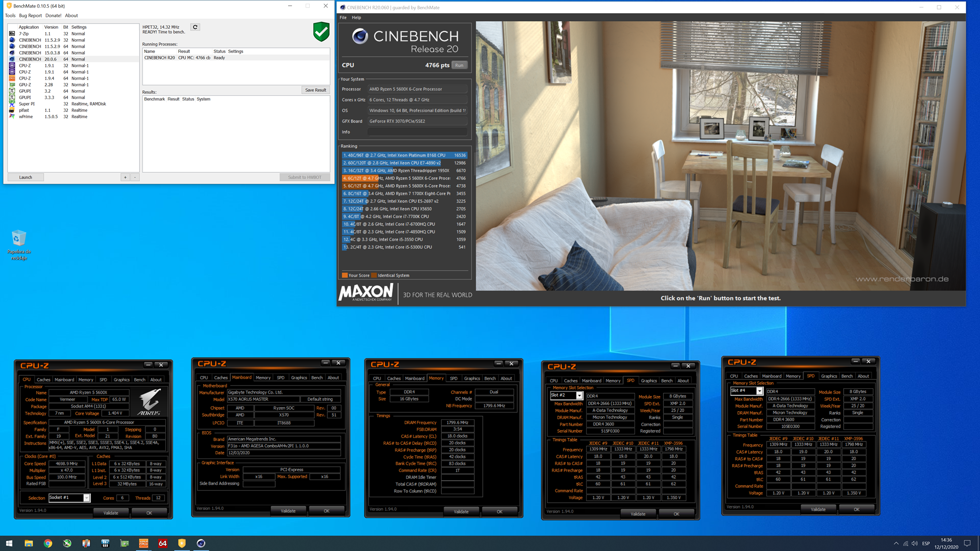Click the BenchMate shield taskbar icon
Image resolution: width=980 pixels, height=551 pixels.
[x=182, y=543]
